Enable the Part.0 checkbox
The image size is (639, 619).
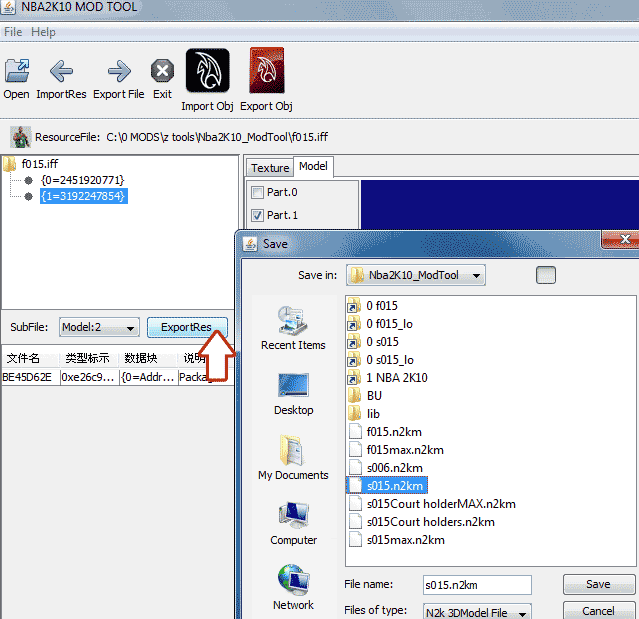(257, 192)
